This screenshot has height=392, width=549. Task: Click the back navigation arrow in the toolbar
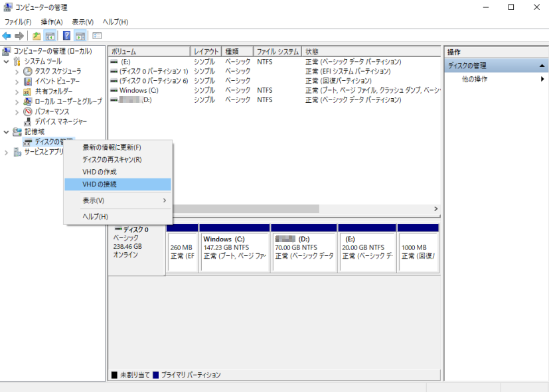tap(8, 34)
